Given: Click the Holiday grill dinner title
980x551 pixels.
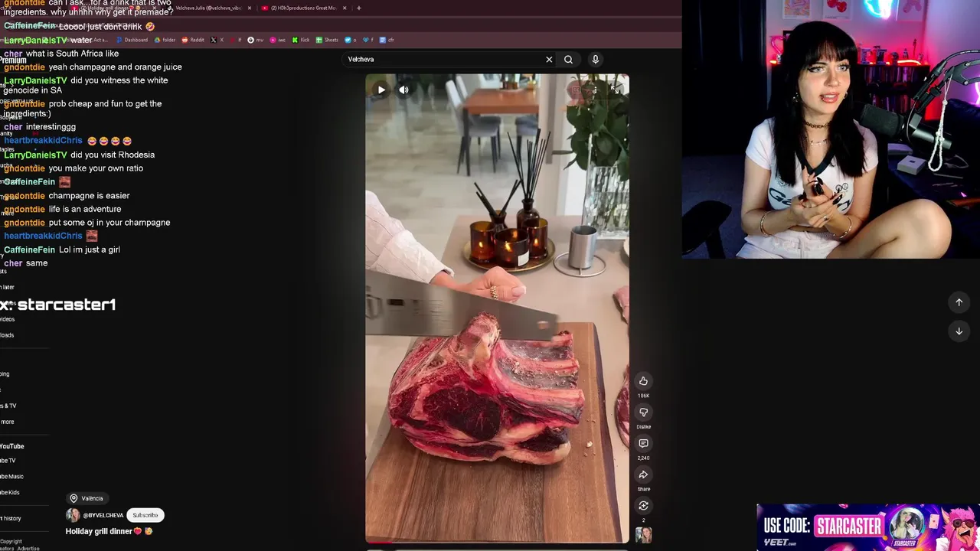Looking at the screenshot, I should [109, 531].
